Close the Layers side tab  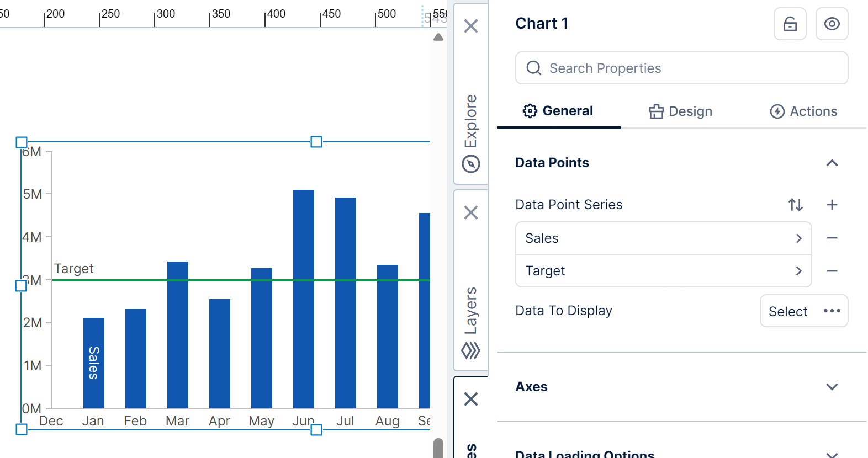[x=471, y=212]
